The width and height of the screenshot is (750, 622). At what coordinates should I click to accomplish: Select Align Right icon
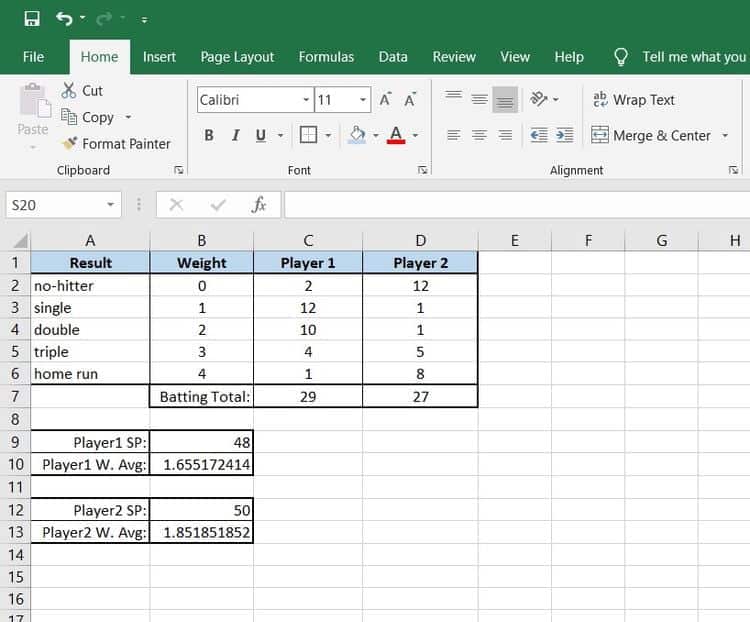[505, 135]
